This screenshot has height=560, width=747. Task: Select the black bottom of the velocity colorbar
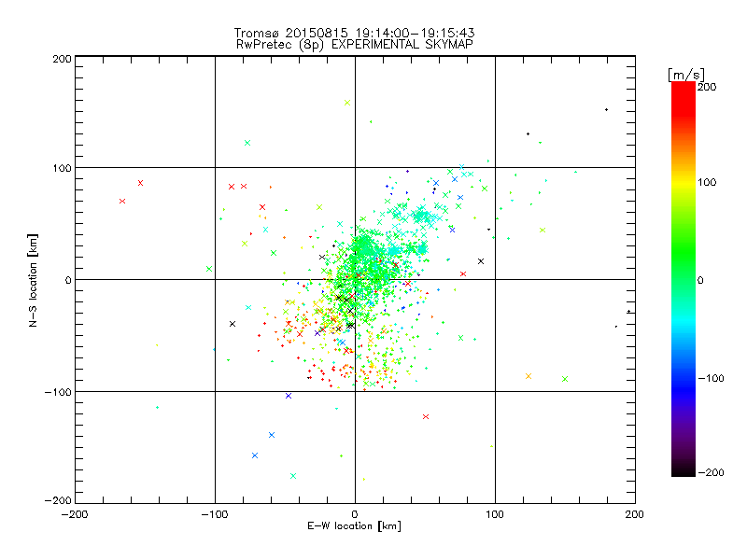click(x=684, y=469)
